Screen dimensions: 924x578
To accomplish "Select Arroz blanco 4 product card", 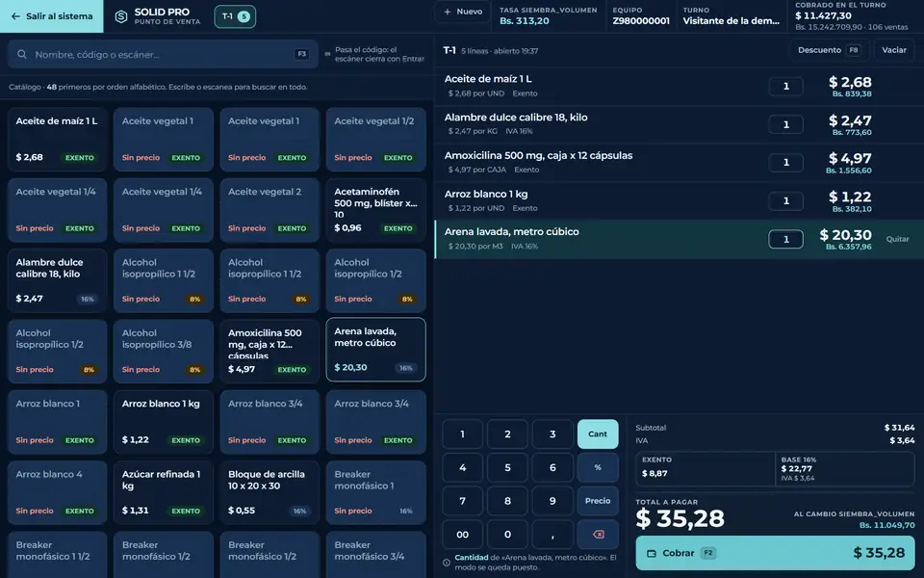I will (57, 492).
